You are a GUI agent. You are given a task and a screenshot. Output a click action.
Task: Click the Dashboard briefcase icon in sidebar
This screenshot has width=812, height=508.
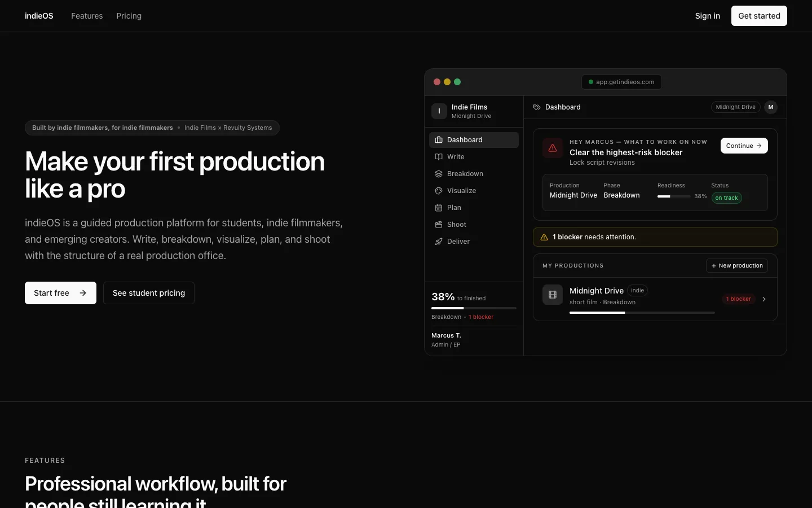439,140
